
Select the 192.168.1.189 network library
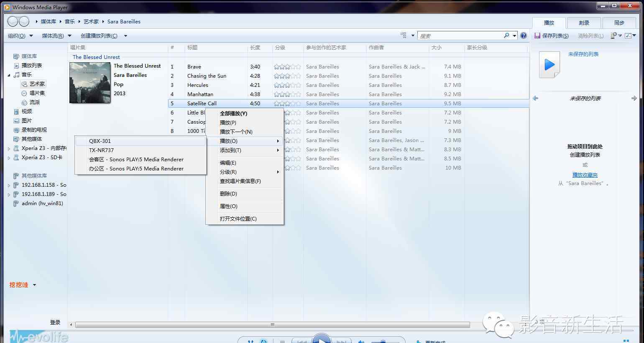click(40, 194)
